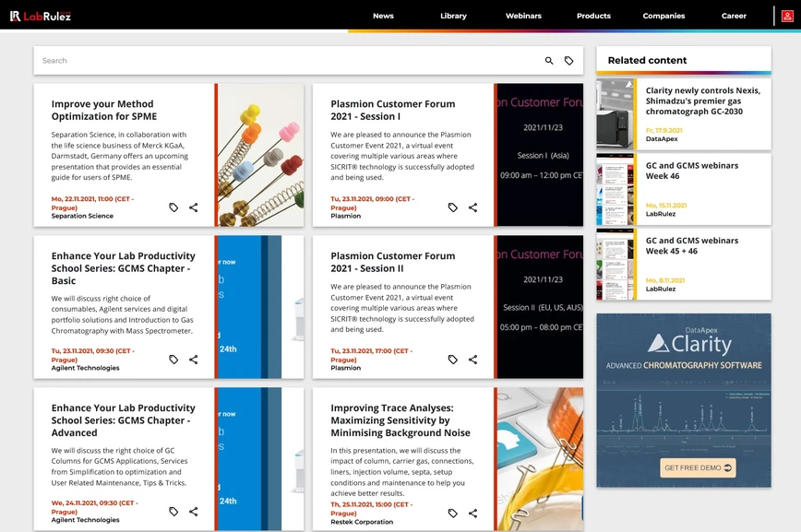This screenshot has width=801, height=532.
Task: Open 'GC and GCMS webinars Week 46' article
Action: click(692, 171)
